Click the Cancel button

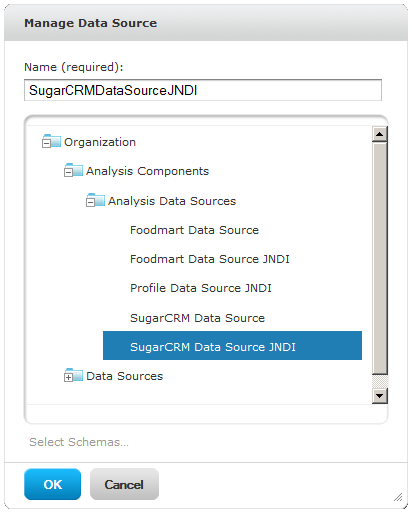pos(124,484)
